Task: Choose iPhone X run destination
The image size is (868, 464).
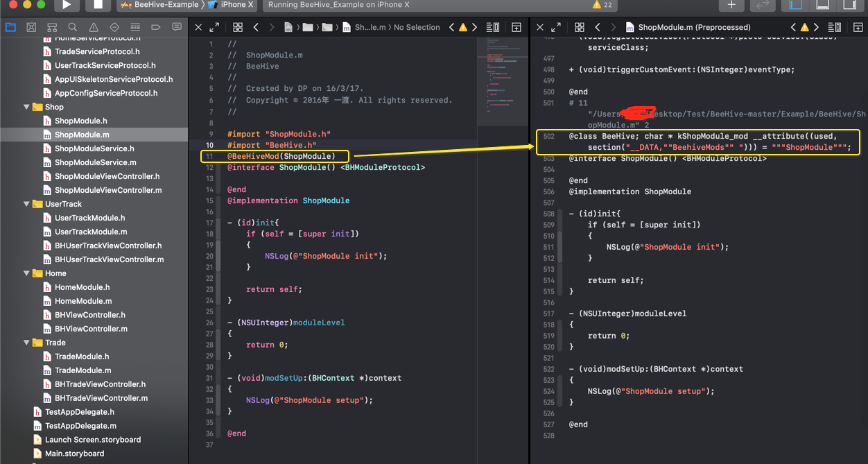Action: tap(231, 5)
